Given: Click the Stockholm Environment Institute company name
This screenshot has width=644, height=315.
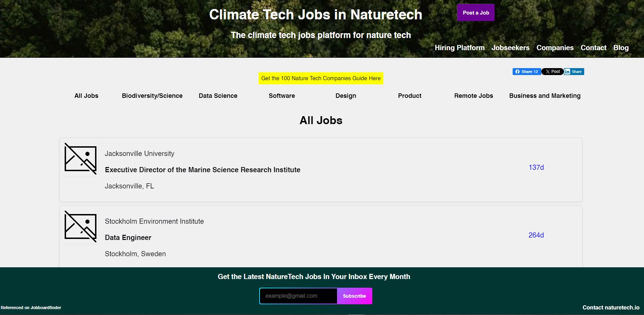Looking at the screenshot, I should 154,221.
